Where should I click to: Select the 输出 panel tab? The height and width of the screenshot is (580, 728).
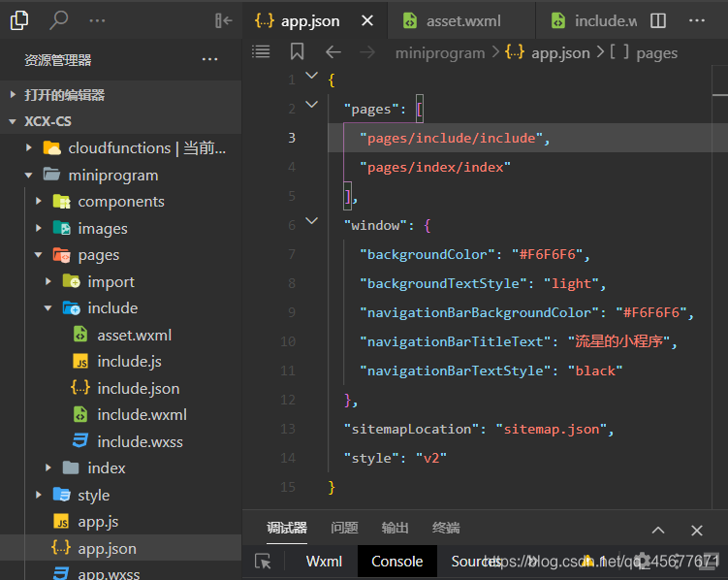396,528
